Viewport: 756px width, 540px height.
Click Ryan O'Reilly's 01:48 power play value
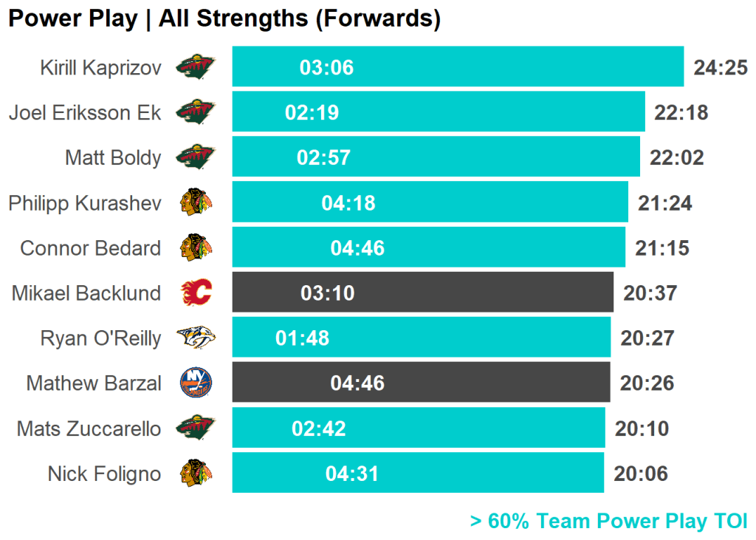pos(302,338)
